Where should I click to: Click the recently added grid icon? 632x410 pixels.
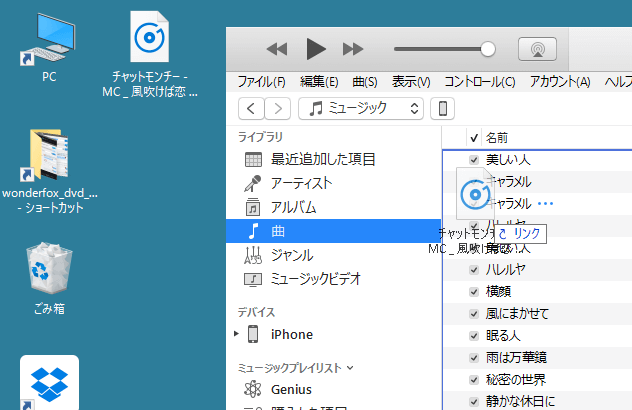click(253, 160)
